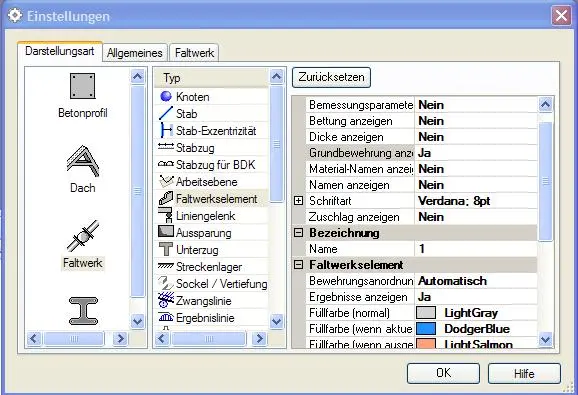Change Material-Namen anzeigen value
Viewport: 578px width, 395px height.
[x=476, y=169]
